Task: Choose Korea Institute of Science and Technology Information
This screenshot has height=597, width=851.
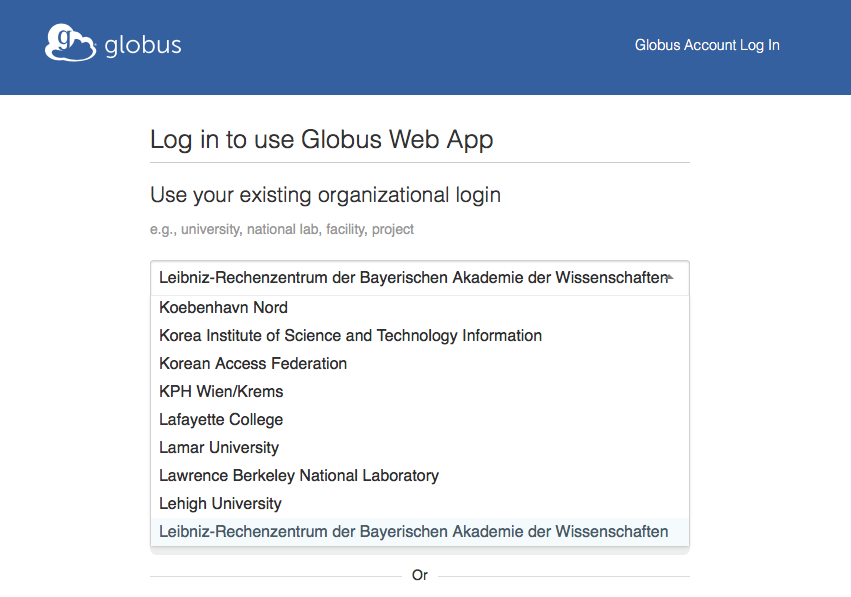Action: pyautogui.click(x=350, y=336)
